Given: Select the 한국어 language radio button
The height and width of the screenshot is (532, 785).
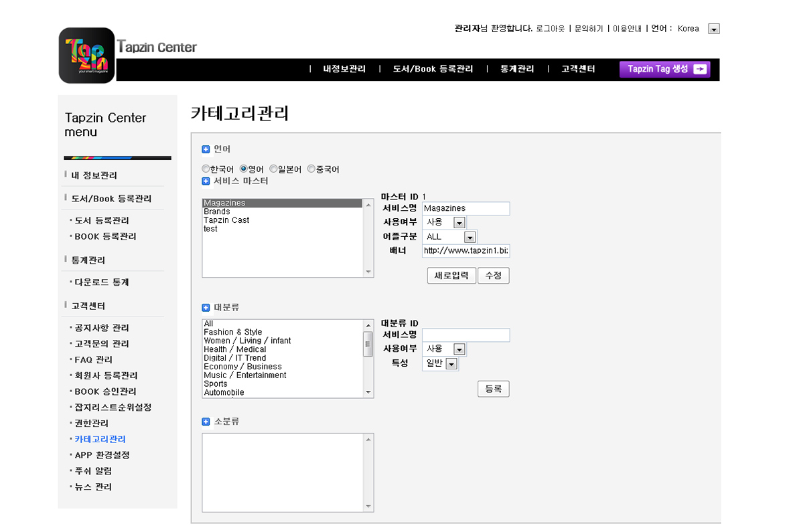Looking at the screenshot, I should pos(206,169).
